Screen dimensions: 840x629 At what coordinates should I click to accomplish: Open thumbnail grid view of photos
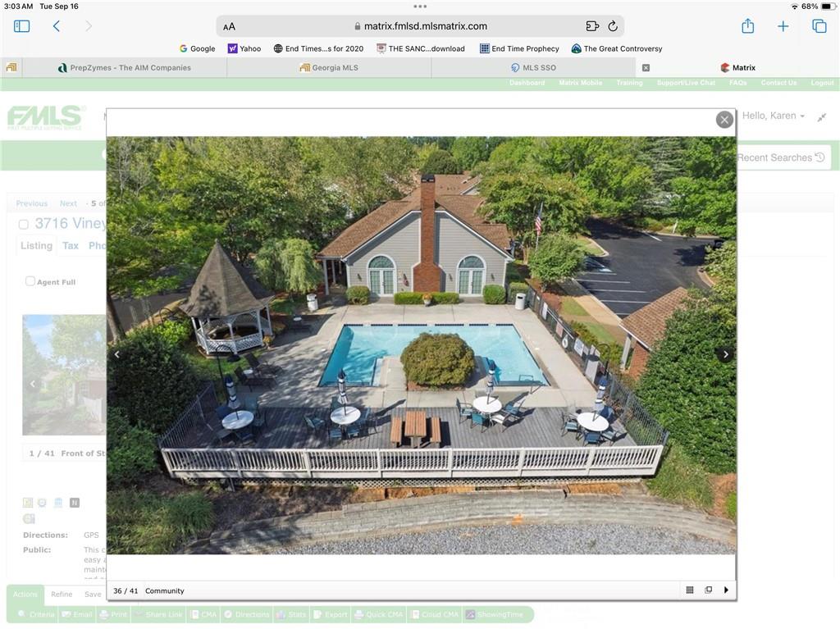pos(690,590)
